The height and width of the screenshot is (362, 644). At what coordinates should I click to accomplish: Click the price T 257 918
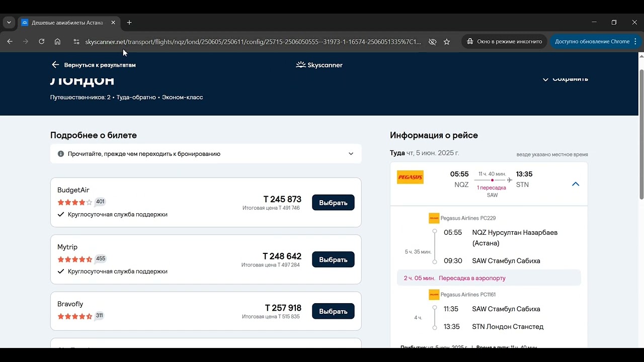[x=283, y=308]
